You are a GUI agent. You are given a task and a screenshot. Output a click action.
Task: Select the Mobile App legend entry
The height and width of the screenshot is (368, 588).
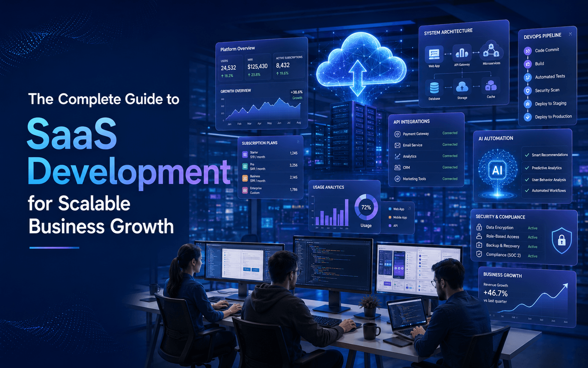tap(397, 217)
